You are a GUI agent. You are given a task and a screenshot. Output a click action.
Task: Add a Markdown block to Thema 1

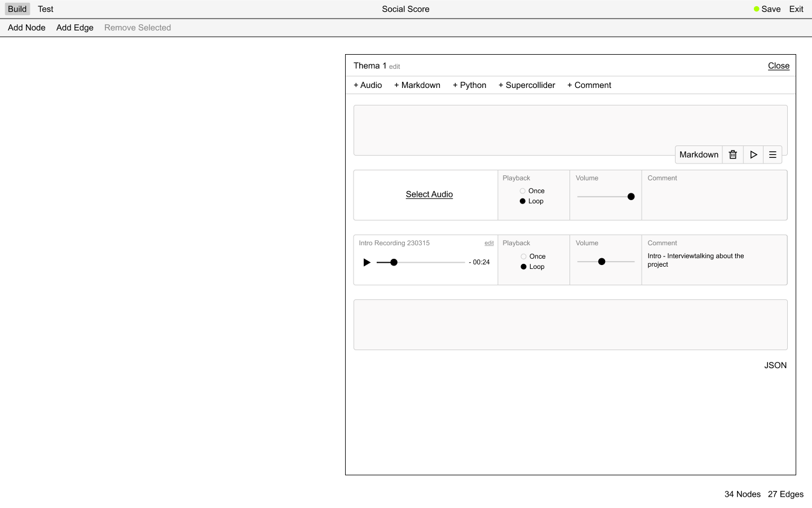pos(417,85)
